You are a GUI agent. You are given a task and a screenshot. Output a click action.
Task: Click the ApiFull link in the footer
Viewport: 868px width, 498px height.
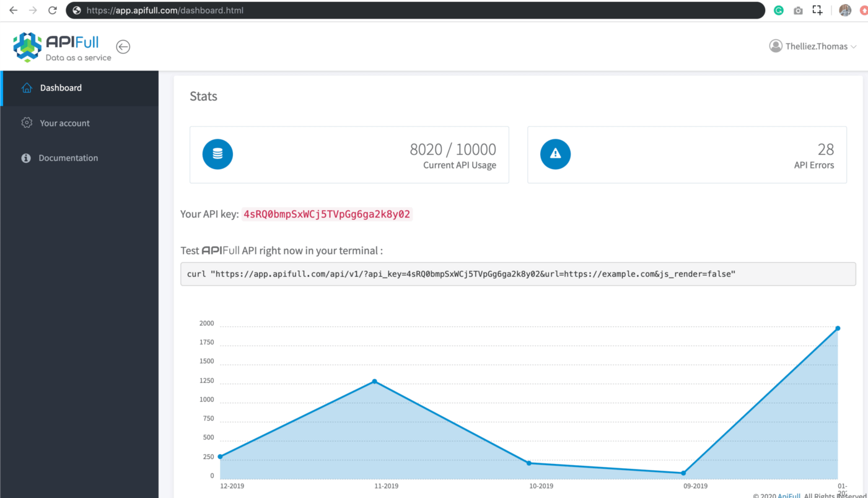click(x=789, y=496)
